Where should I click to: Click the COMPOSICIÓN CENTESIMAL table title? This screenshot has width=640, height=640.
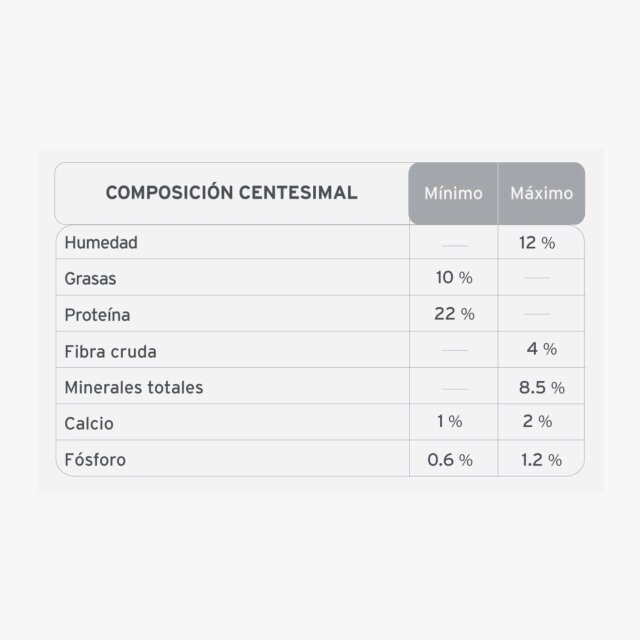(231, 193)
